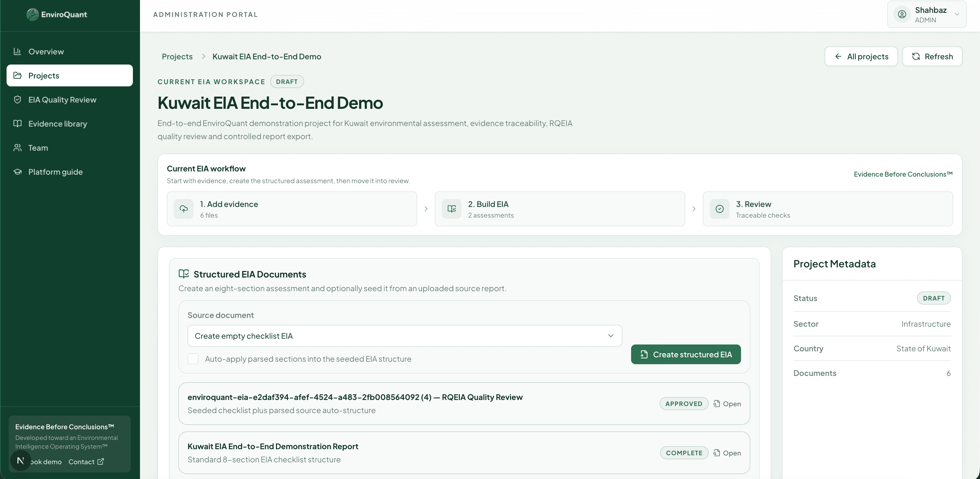
Task: Go to Overview in the sidebar
Action: (x=70, y=51)
